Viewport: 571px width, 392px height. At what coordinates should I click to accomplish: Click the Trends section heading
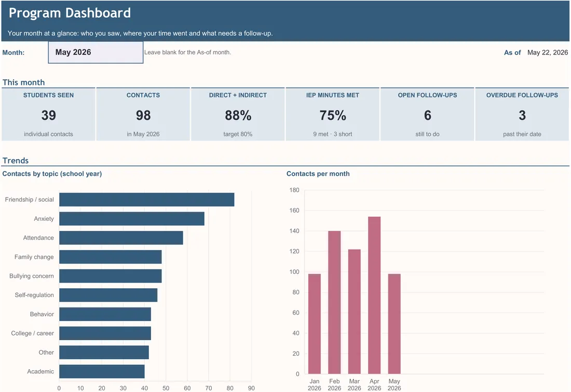tap(15, 161)
